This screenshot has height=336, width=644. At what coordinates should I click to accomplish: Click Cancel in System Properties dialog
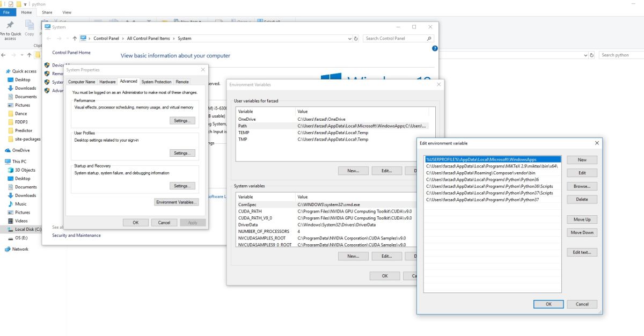[x=164, y=222]
